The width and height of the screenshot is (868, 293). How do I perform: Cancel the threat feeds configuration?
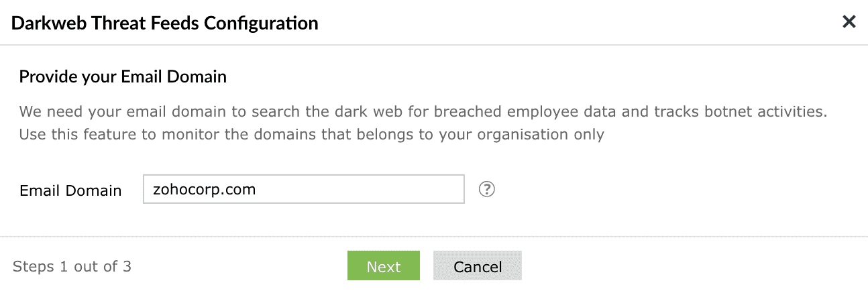click(477, 266)
